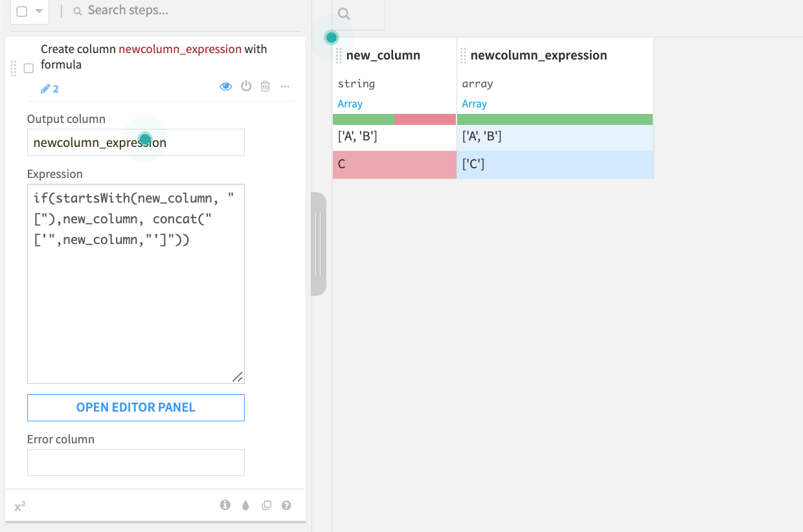Click the x² icon at the bottom left
803x532 pixels.
(x=19, y=505)
